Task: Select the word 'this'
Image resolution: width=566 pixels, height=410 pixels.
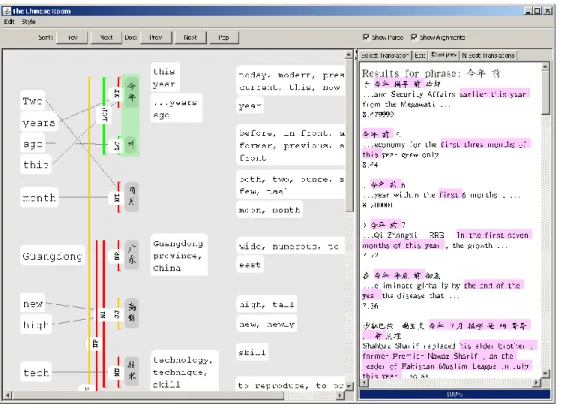Action: point(36,165)
